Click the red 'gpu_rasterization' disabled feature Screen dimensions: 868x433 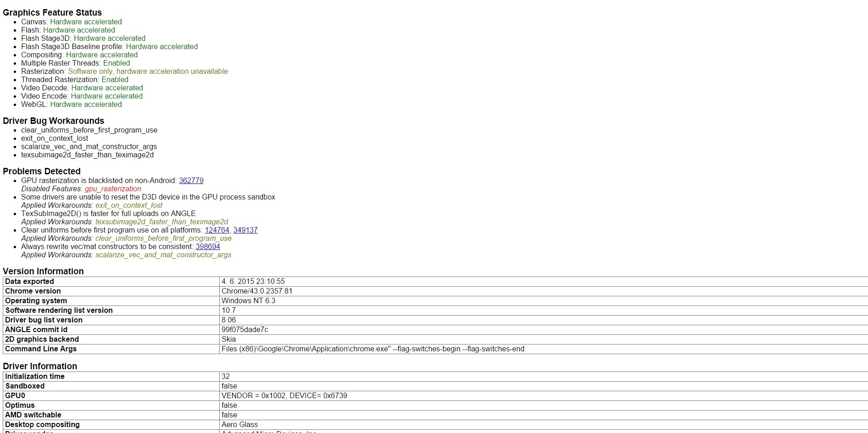(113, 189)
